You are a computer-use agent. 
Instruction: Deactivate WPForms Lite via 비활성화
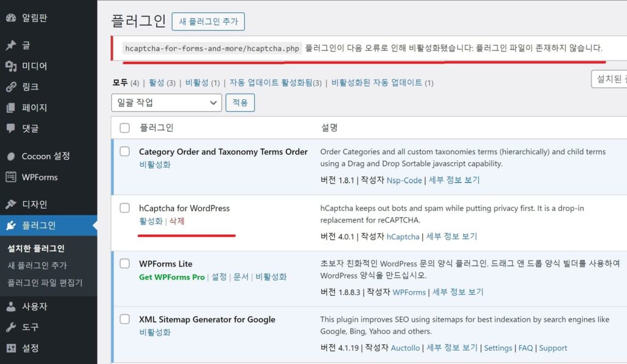point(271,277)
